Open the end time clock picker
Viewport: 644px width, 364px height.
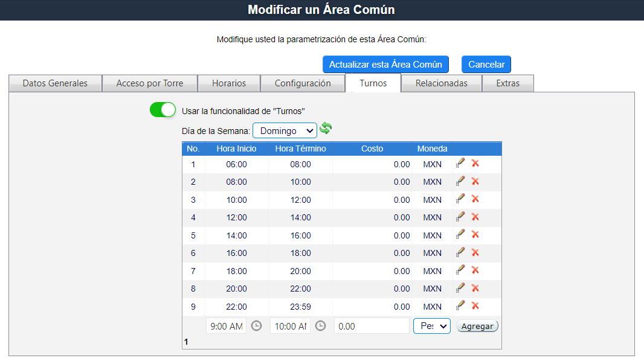pyautogui.click(x=320, y=326)
